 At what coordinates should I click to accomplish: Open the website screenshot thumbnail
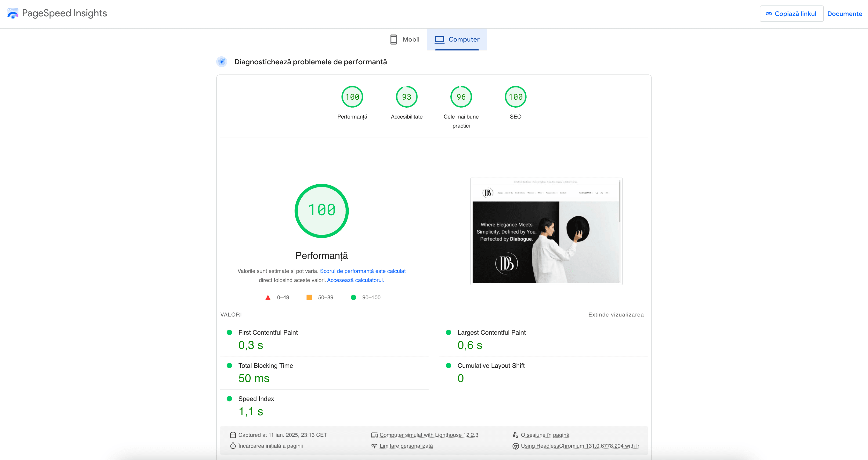click(x=546, y=231)
